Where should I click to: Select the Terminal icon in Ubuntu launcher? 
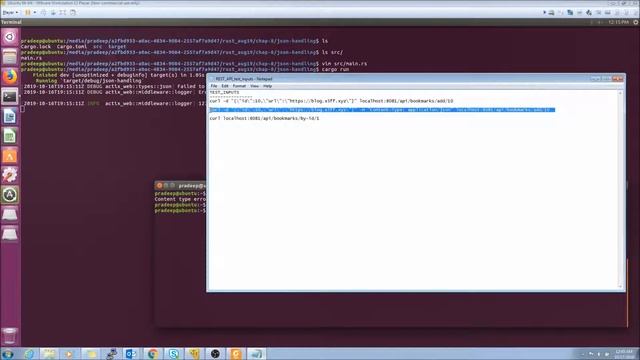click(10, 96)
